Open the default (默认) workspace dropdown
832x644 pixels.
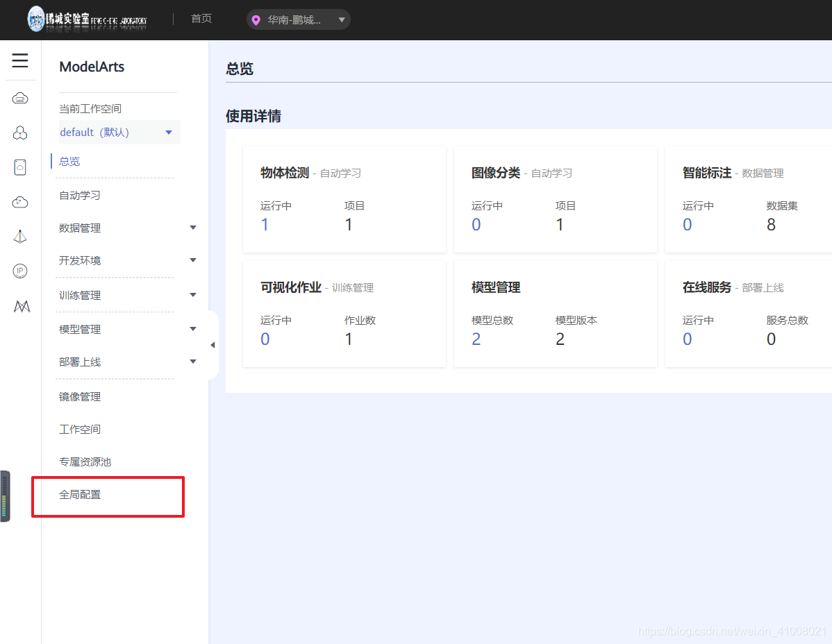[x=119, y=133]
